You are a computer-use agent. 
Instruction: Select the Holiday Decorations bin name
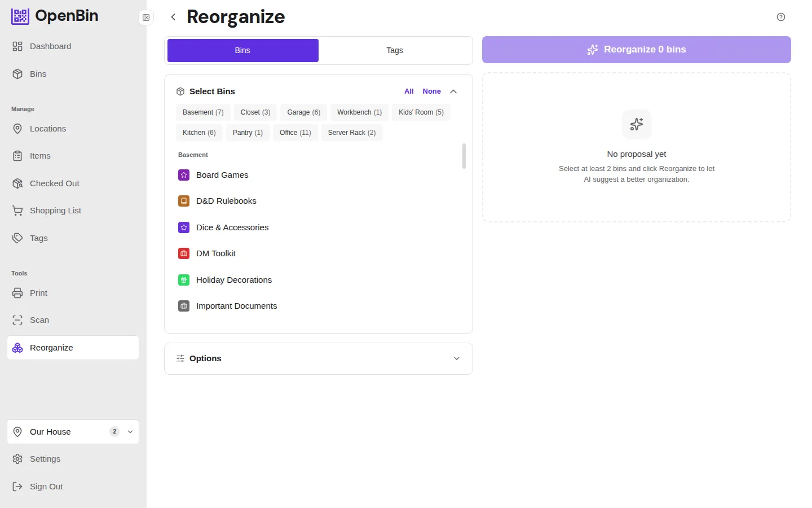[x=234, y=280]
